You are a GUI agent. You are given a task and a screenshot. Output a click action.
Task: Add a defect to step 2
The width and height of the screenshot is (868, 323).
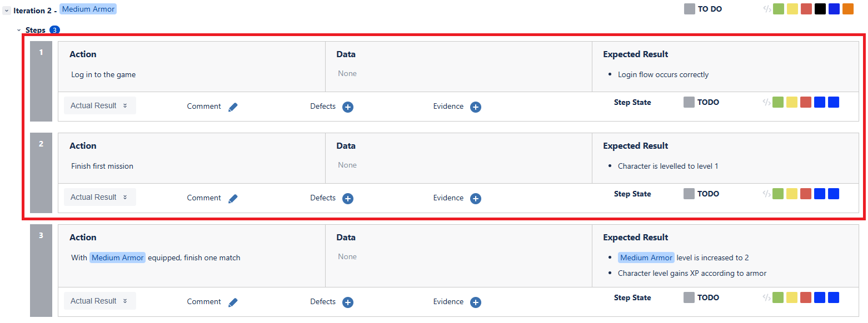pos(348,199)
